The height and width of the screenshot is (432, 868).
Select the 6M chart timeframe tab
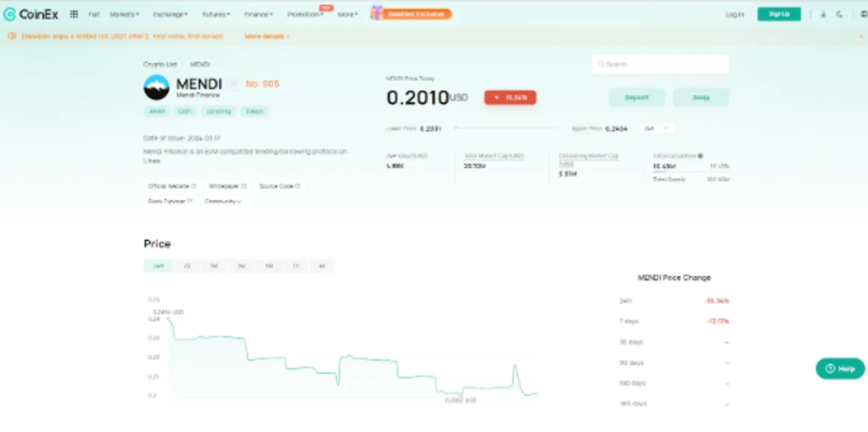(269, 266)
